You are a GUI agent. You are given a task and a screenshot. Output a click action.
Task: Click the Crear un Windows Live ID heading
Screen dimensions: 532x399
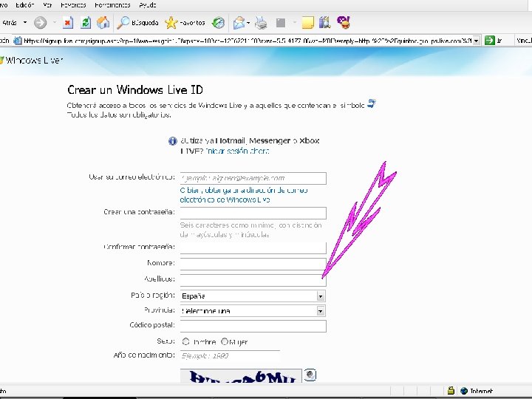click(x=135, y=90)
